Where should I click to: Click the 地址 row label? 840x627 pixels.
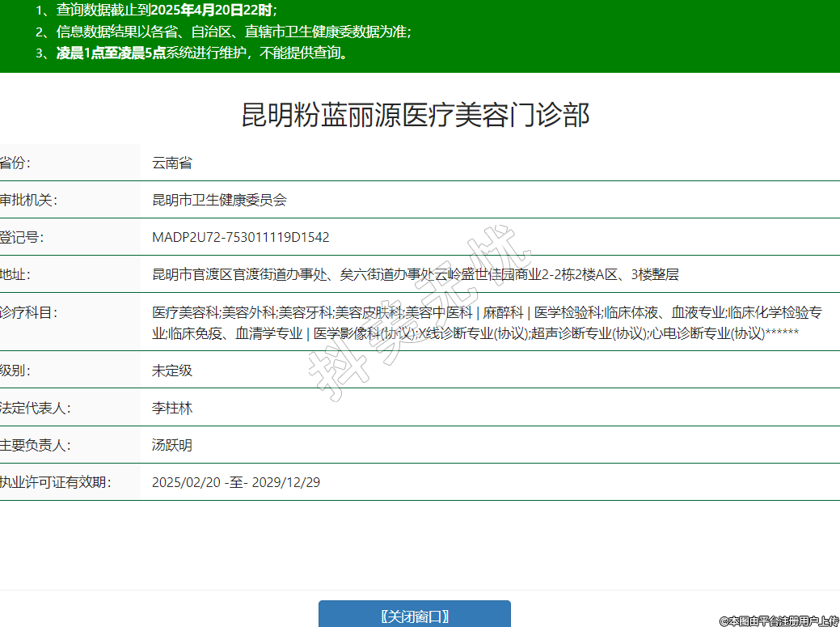pyautogui.click(x=15, y=274)
